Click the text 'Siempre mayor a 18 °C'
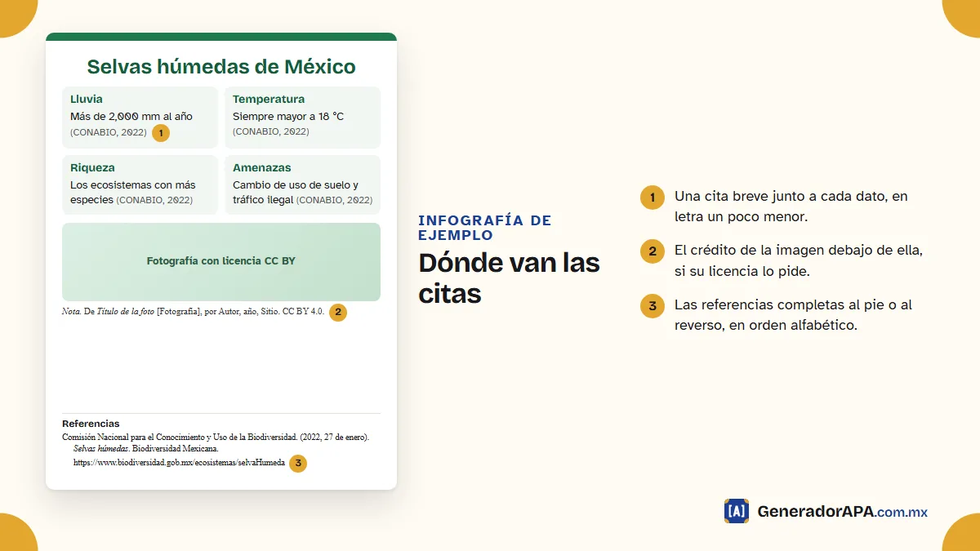 pos(288,116)
